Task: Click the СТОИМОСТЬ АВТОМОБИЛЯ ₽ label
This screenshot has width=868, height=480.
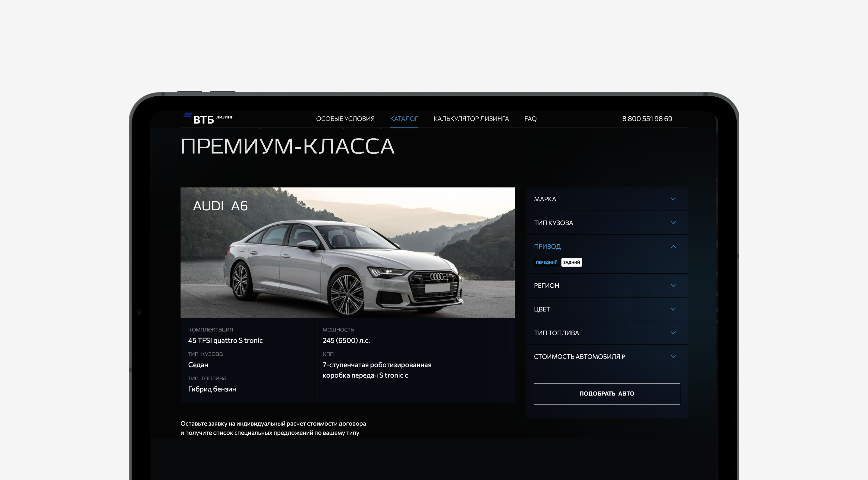Action: pyautogui.click(x=579, y=356)
